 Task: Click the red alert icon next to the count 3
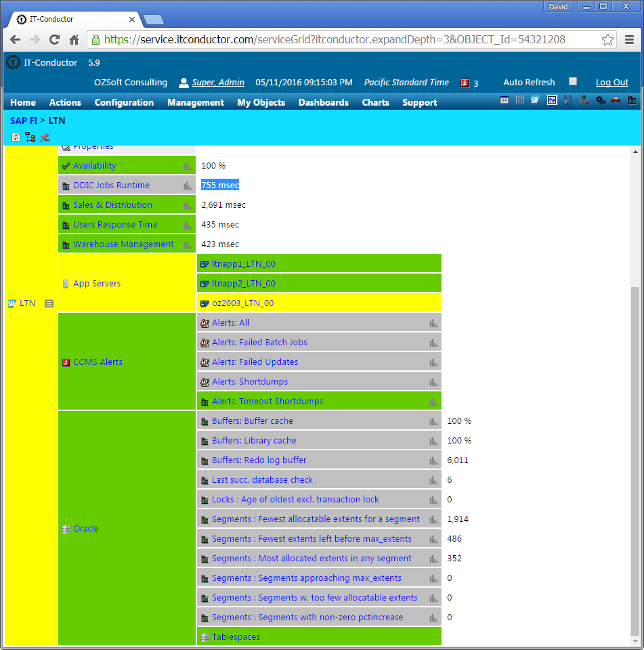(465, 83)
